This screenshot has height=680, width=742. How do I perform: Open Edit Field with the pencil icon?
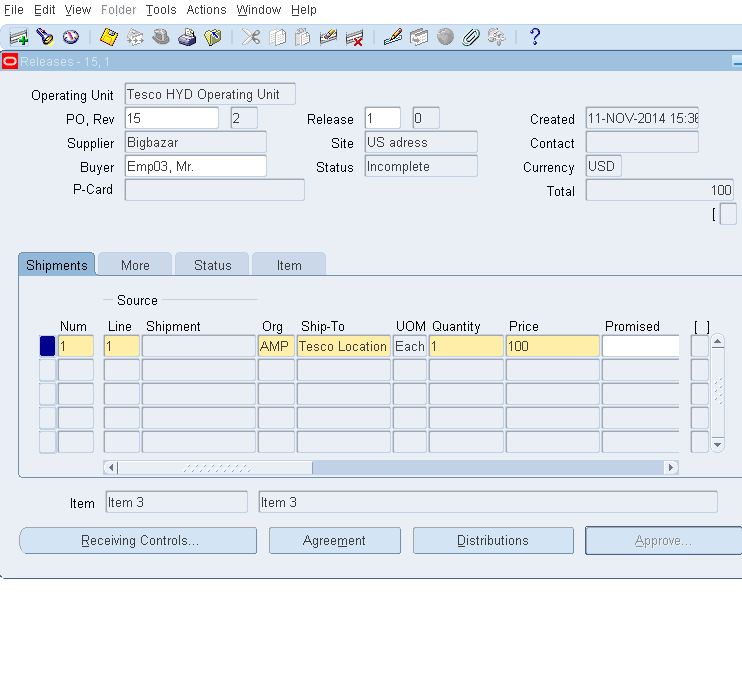(x=393, y=37)
